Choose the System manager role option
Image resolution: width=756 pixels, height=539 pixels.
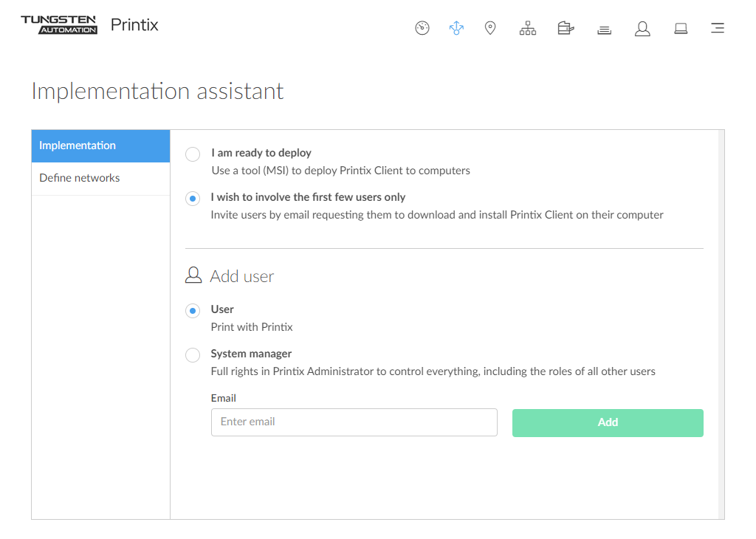193,355
